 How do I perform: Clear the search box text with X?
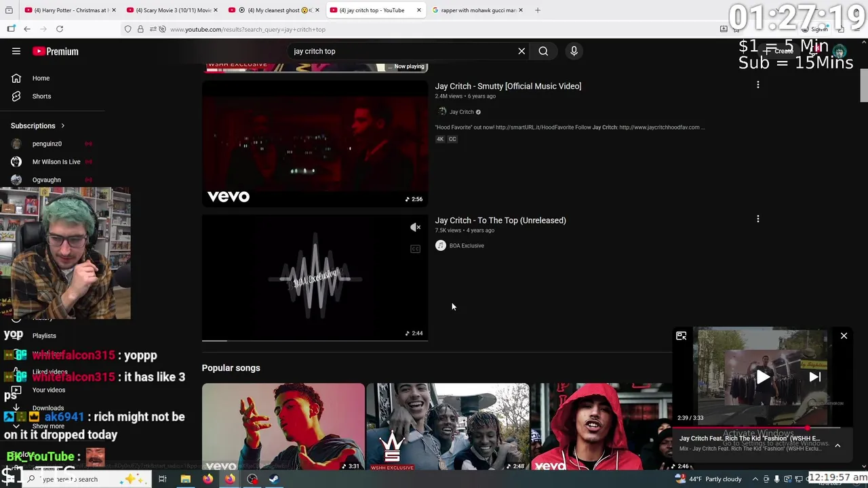coord(521,51)
